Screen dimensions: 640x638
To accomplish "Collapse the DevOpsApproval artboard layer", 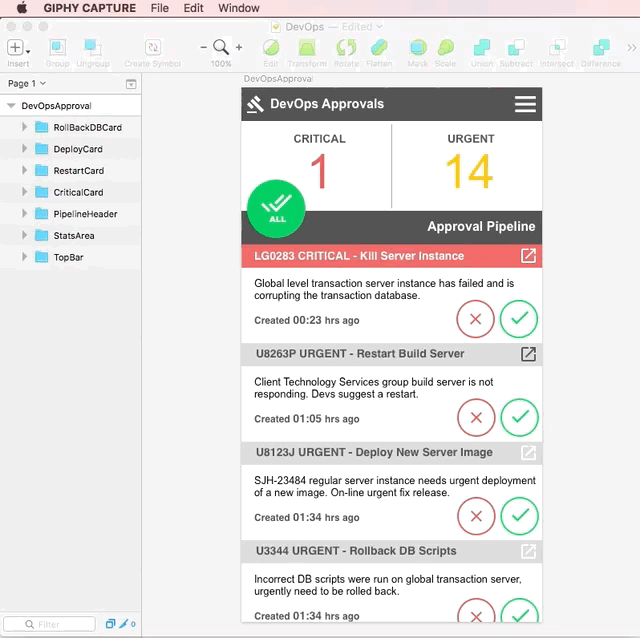I will 11,106.
